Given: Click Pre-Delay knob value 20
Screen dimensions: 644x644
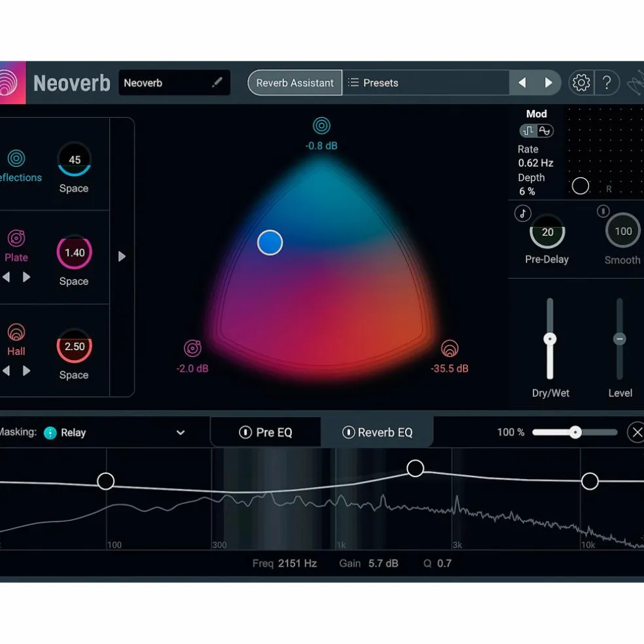Looking at the screenshot, I should pyautogui.click(x=547, y=232).
